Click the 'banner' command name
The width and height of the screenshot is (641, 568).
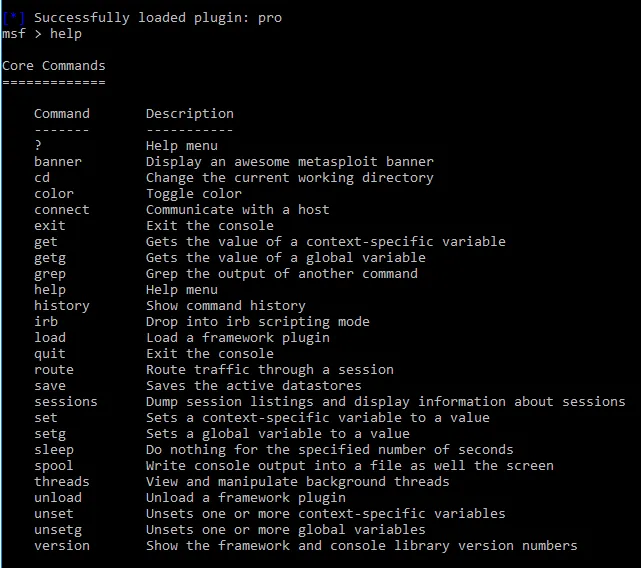(x=58, y=162)
